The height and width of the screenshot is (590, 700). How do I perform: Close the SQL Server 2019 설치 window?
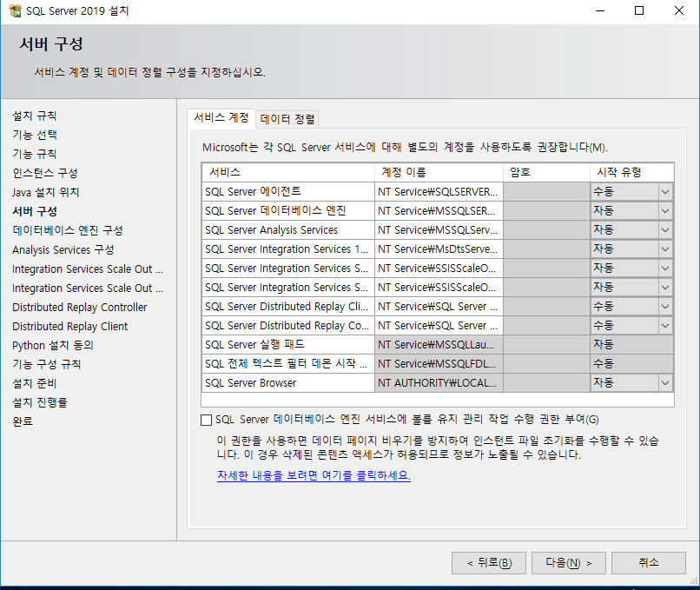click(679, 10)
